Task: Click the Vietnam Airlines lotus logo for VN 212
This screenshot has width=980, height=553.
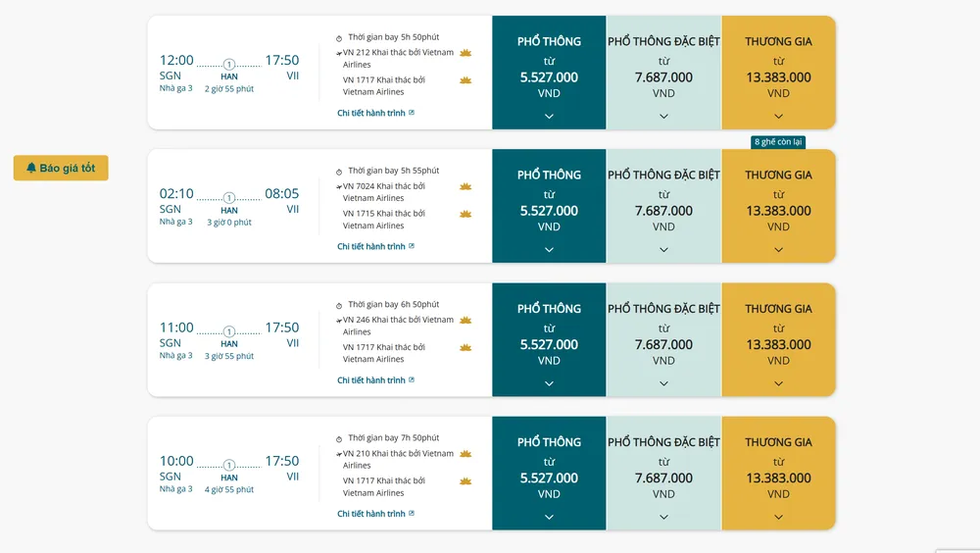Action: [x=465, y=53]
